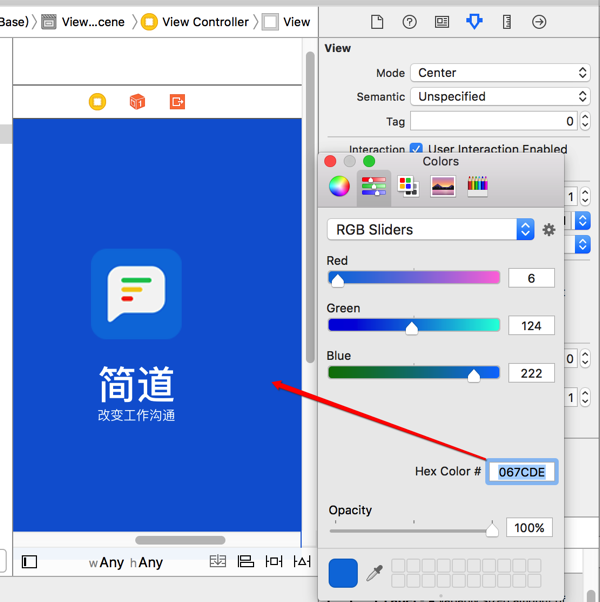Click the current blue color swatch
This screenshot has width=600, height=602.
click(343, 573)
